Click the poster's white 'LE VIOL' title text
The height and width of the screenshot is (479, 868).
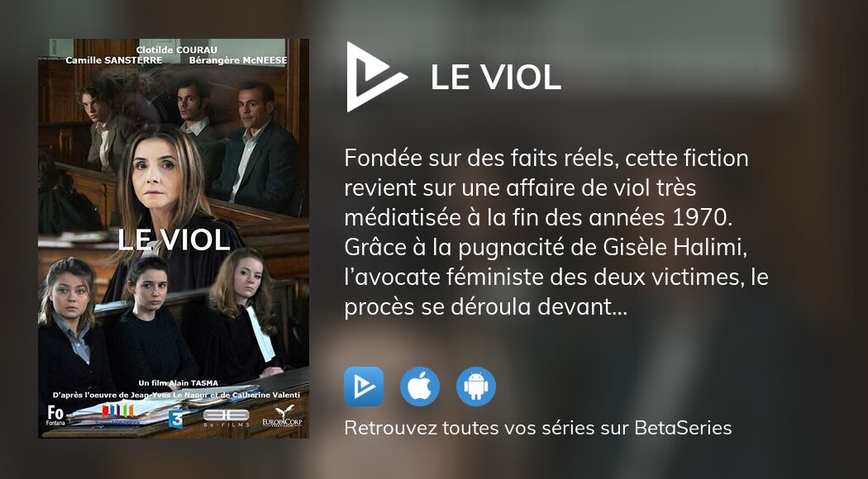tap(174, 239)
